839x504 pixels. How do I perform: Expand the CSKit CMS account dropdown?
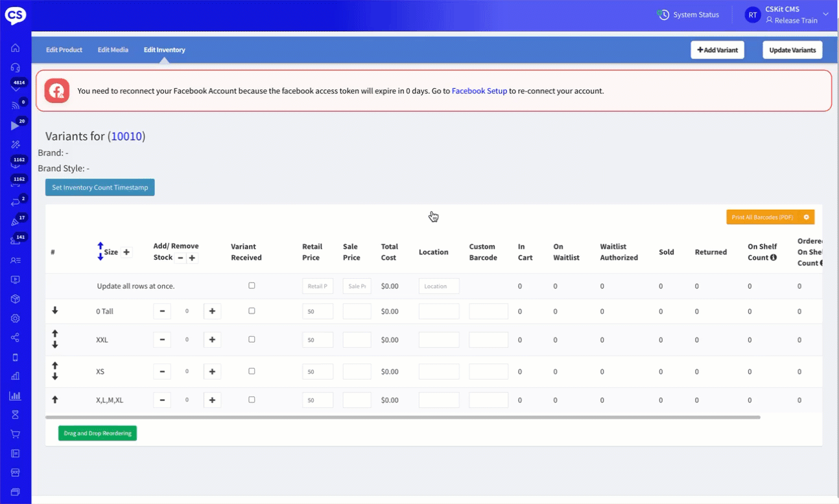pyautogui.click(x=825, y=14)
